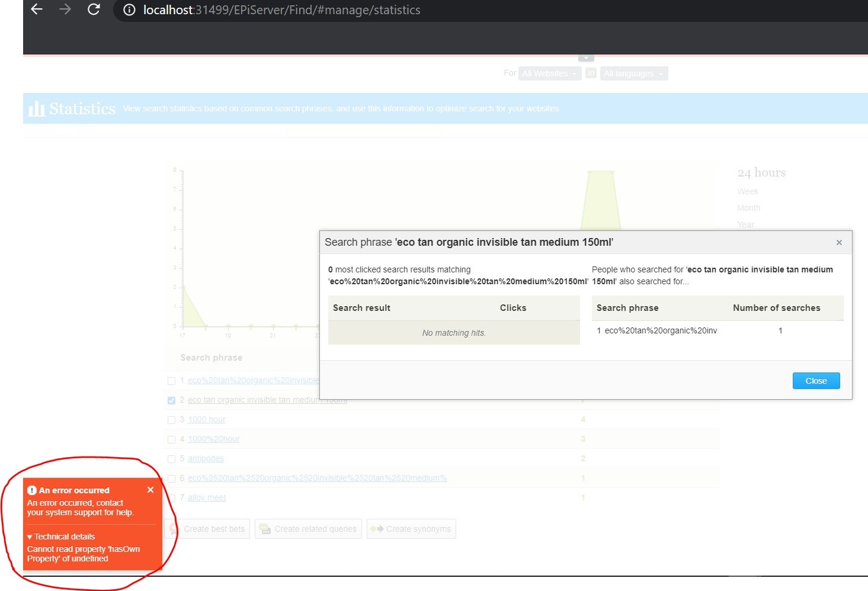Screen dimensions: 868x591
Task: Open the 1000%20hour phrase link
Action: coord(214,439)
